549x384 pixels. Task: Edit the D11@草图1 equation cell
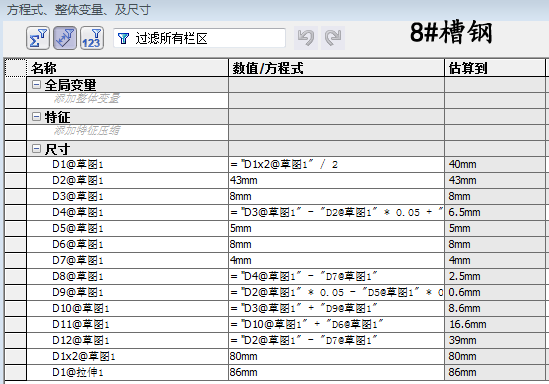point(336,324)
